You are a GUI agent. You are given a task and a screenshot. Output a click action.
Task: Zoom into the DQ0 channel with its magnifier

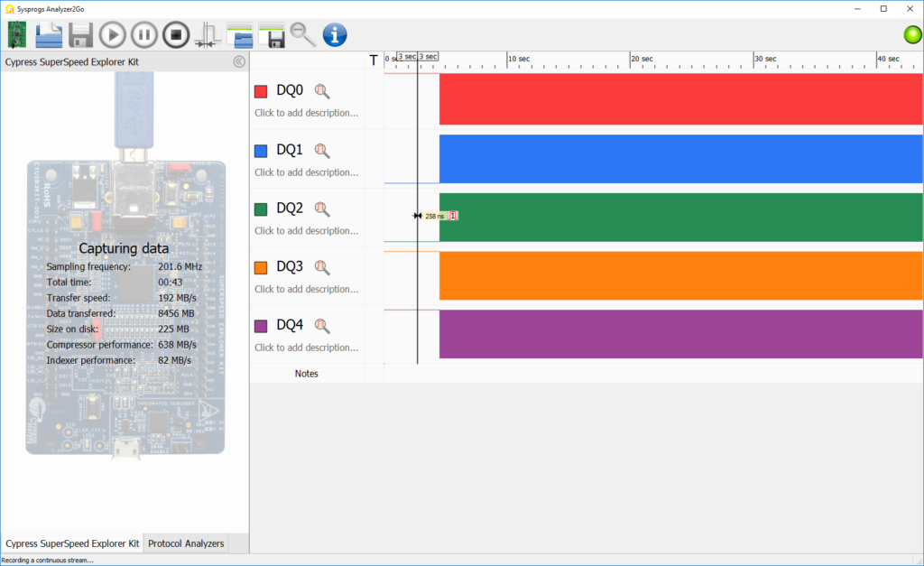322,91
